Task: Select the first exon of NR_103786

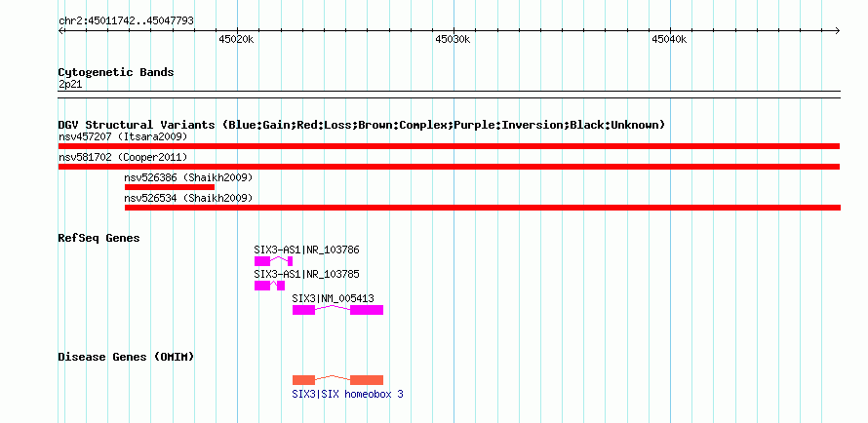Action: (x=262, y=261)
